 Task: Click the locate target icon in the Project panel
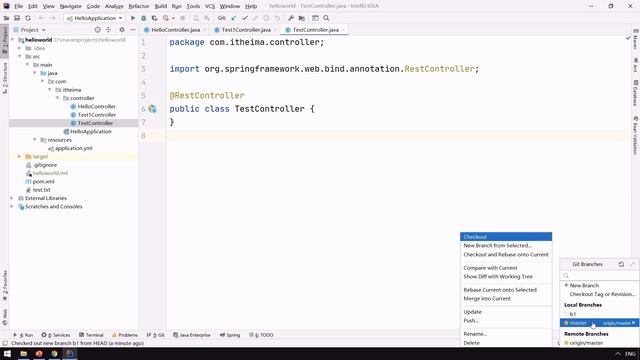pos(97,30)
